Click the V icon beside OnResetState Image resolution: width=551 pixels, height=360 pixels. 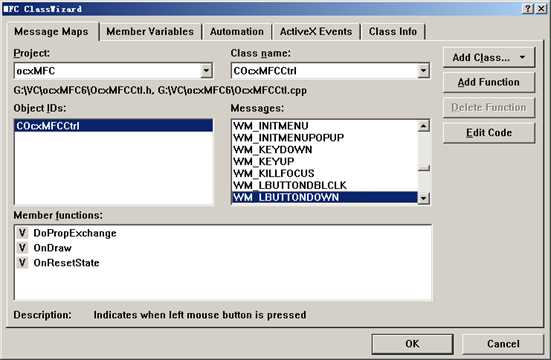click(x=22, y=263)
